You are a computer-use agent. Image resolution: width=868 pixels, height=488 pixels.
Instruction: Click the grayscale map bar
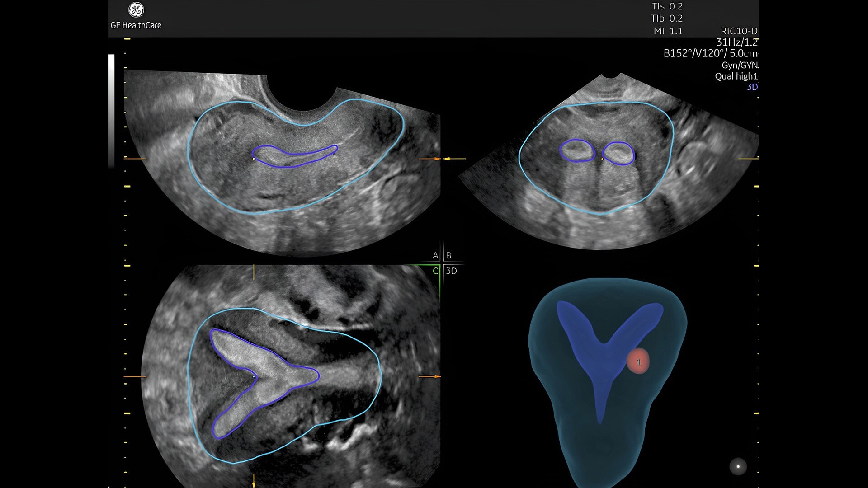coord(111,111)
